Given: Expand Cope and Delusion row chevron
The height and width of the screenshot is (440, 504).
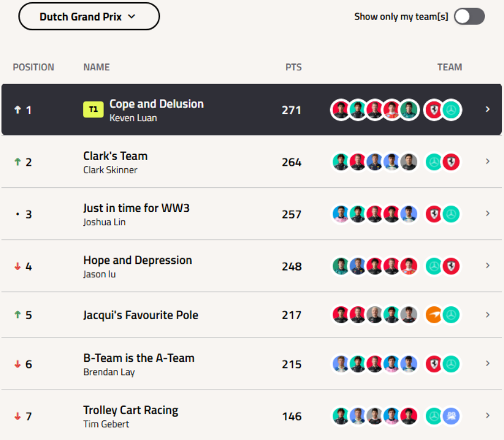Looking at the screenshot, I should click(488, 110).
